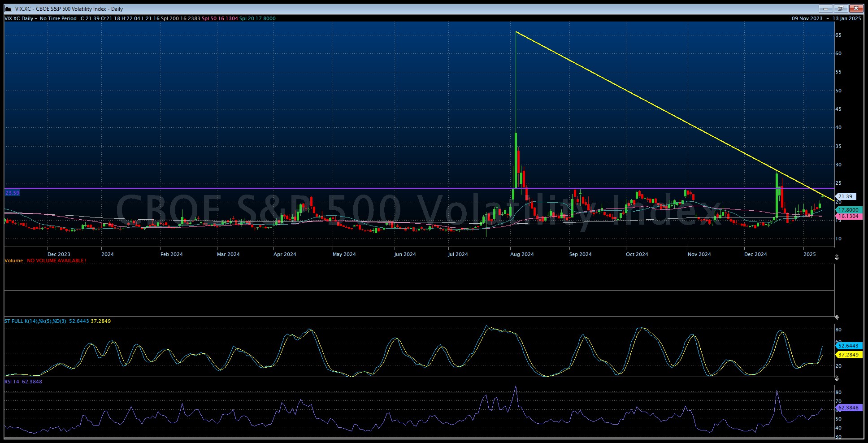Click the 'NO VOLUME AVAILABLE !' message

click(x=56, y=261)
